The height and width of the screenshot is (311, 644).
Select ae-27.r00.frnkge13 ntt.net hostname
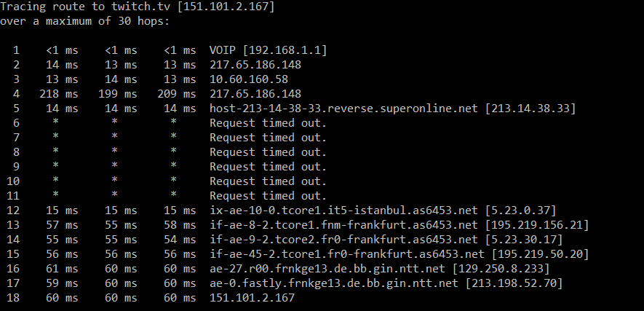(x=327, y=269)
